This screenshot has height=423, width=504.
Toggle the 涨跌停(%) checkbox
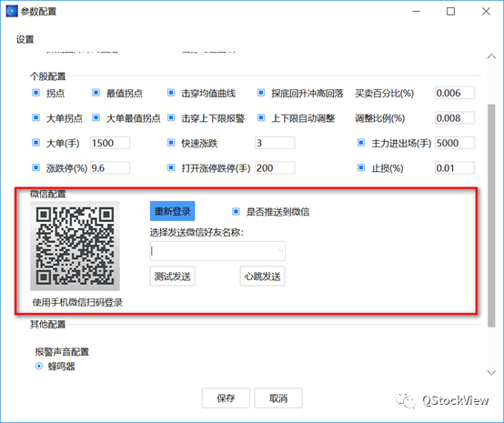[36, 167]
